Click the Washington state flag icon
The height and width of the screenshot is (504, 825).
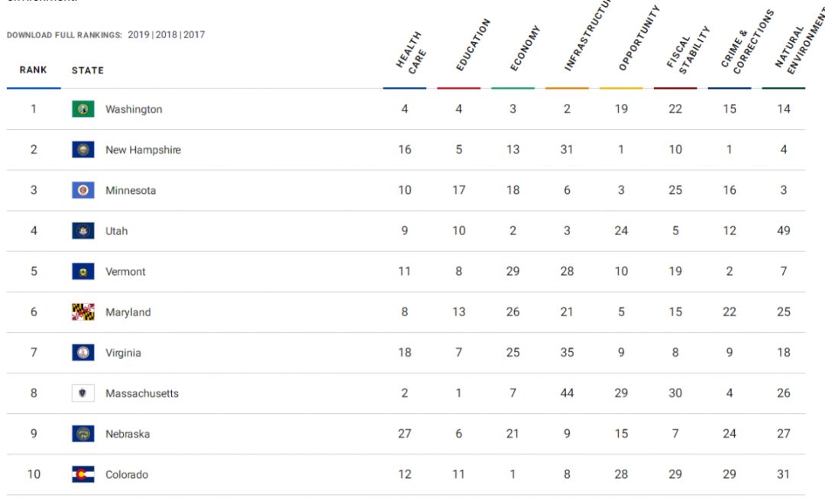tap(83, 109)
